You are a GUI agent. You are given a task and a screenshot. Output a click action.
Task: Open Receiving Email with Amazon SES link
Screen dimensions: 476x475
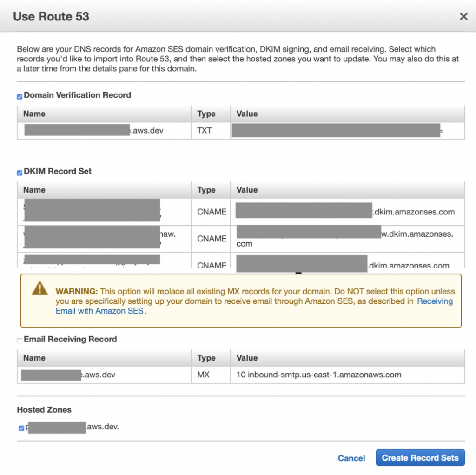(434, 301)
